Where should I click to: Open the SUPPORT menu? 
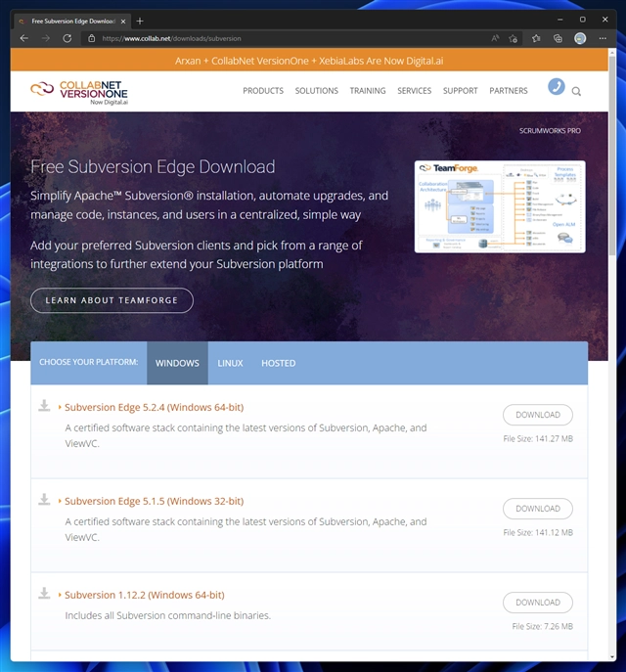click(x=460, y=91)
